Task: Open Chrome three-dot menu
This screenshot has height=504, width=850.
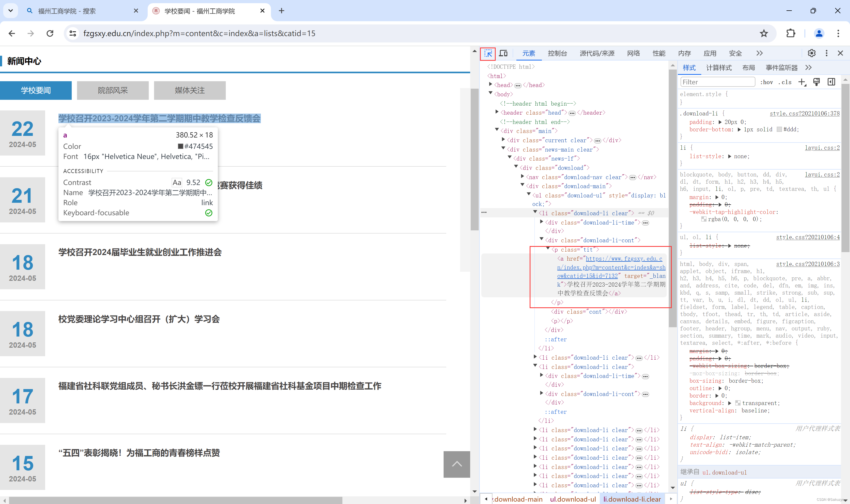Action: (838, 33)
